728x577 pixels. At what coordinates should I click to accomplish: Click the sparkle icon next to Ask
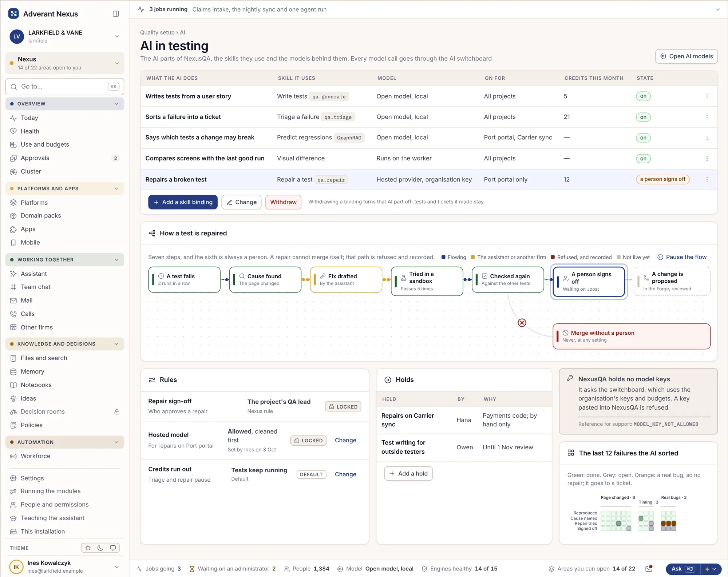click(707, 569)
